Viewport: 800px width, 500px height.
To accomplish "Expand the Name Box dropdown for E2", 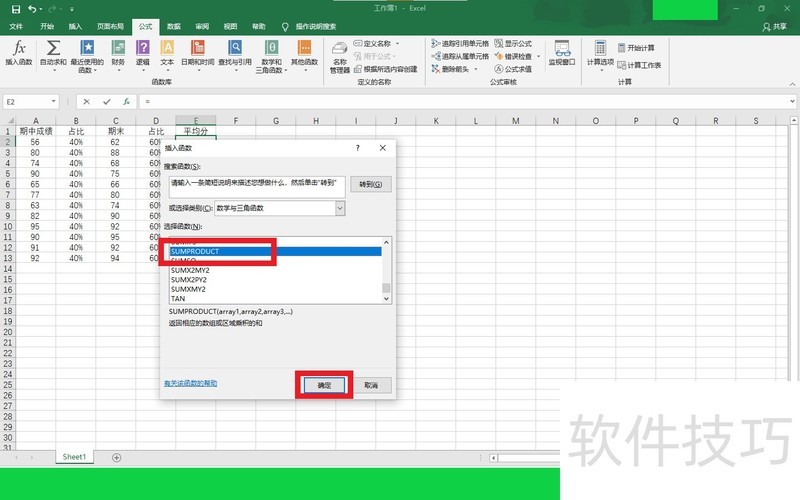I will tap(54, 102).
